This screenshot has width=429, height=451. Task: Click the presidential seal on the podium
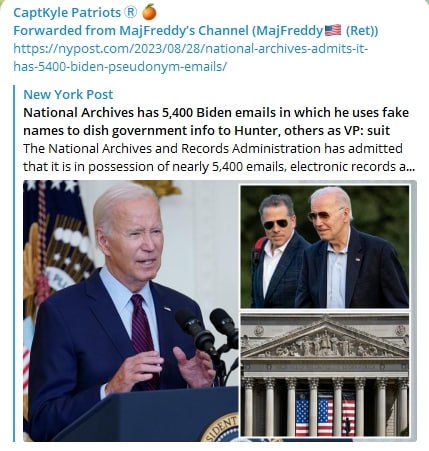(220, 428)
